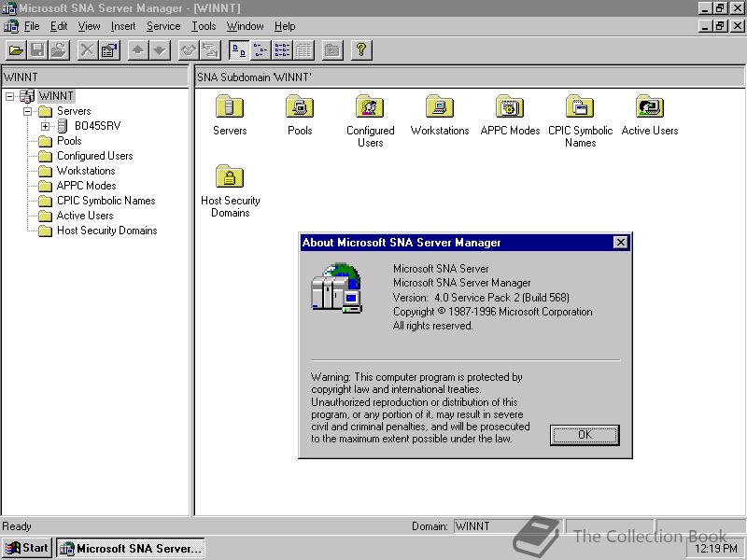747x560 pixels.
Task: Select Pools in the tree
Action: [69, 141]
